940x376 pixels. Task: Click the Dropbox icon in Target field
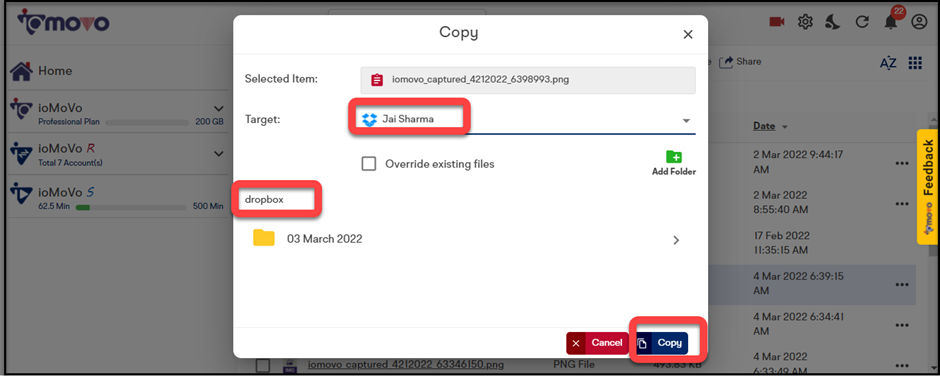pos(369,119)
